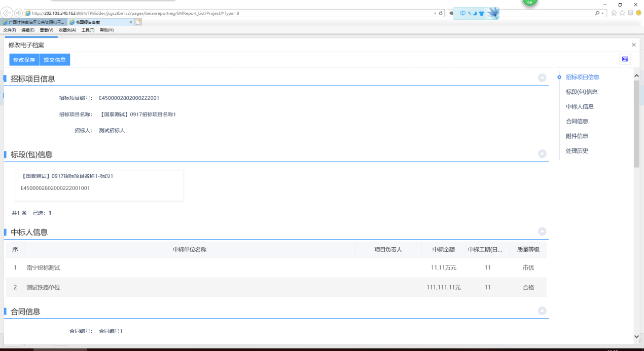This screenshot has width=644, height=351.
Task: Click the browser forward arrow
Action: click(18, 13)
